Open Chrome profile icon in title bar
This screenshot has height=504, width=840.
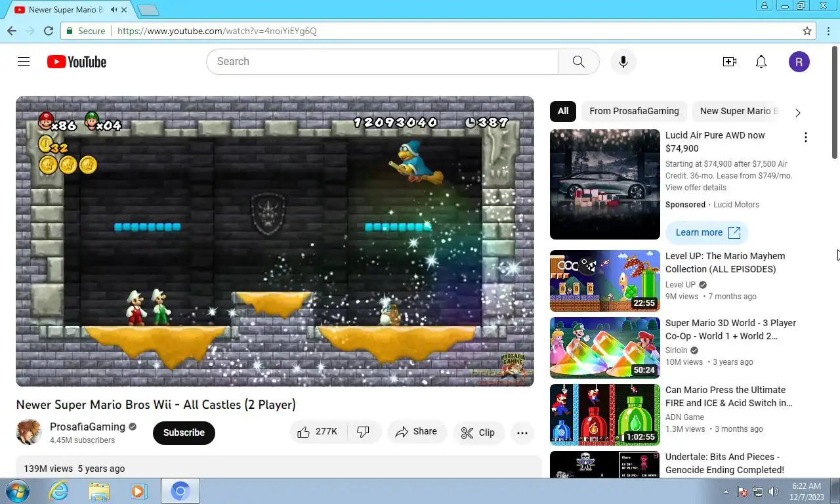click(x=765, y=5)
